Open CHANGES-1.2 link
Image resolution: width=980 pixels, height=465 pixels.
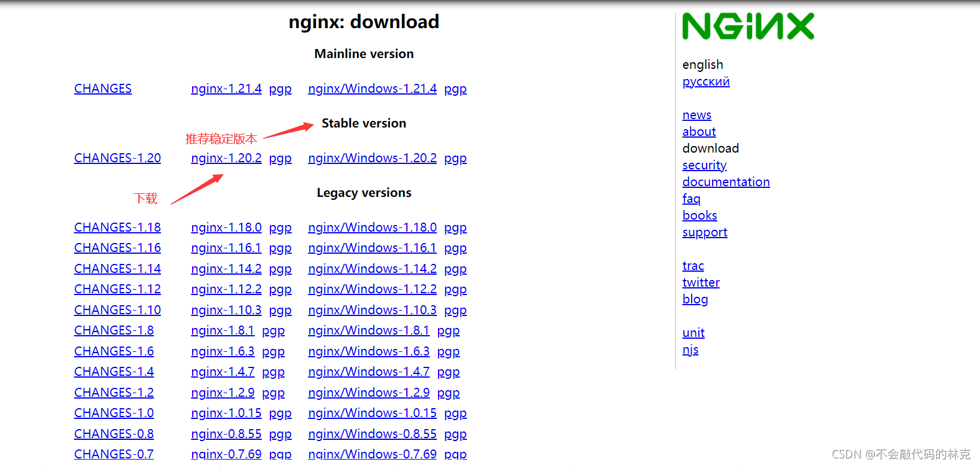pyautogui.click(x=114, y=393)
